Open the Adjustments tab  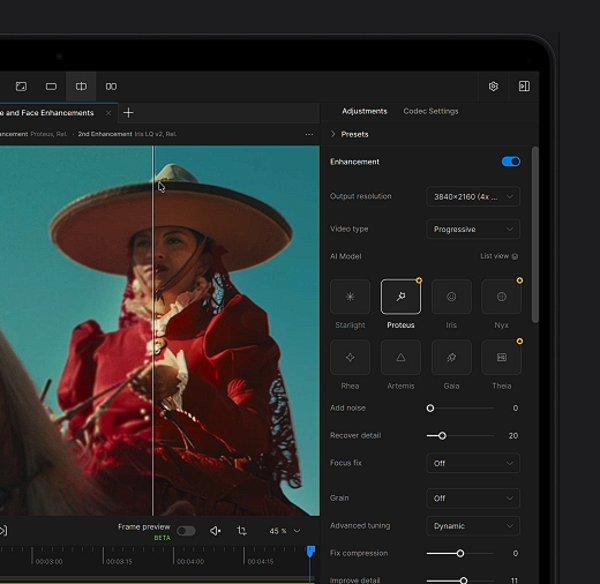coord(364,111)
